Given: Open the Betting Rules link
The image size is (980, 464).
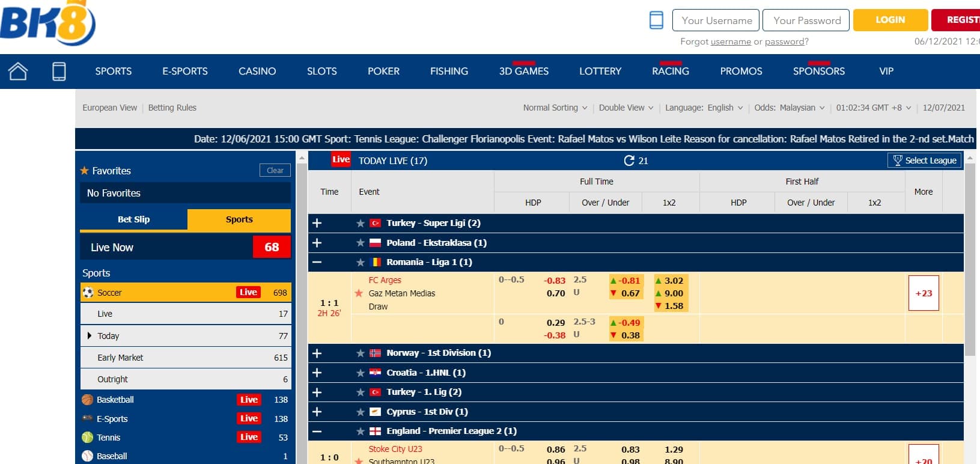Looking at the screenshot, I should [172, 108].
